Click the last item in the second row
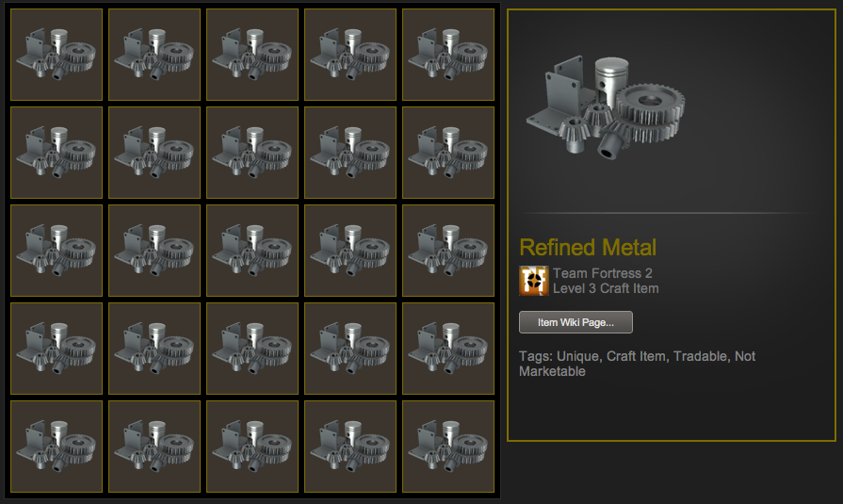The height and width of the screenshot is (504, 843). (x=447, y=153)
